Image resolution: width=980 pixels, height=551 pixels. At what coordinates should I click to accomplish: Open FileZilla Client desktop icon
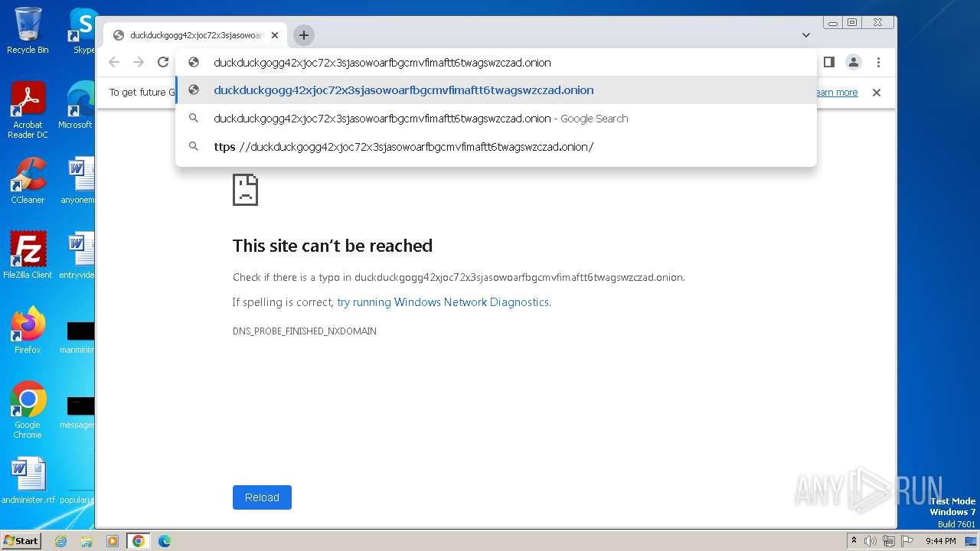[28, 256]
